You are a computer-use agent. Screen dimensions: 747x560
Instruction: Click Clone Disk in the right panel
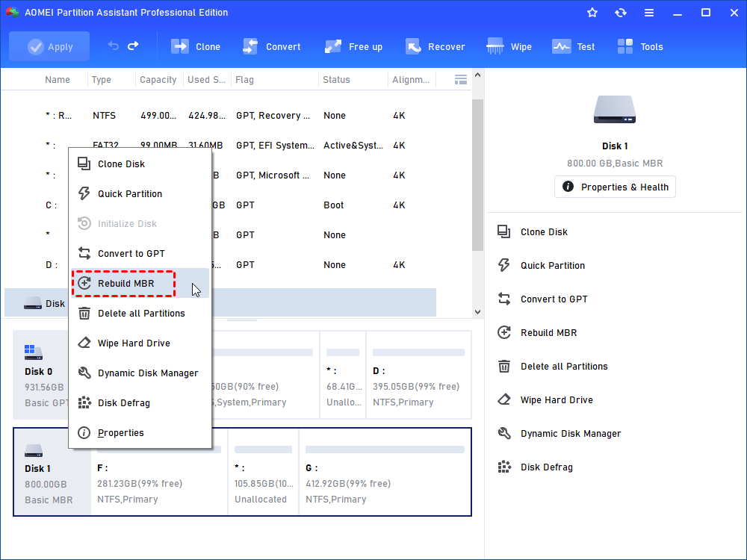[x=532, y=232]
